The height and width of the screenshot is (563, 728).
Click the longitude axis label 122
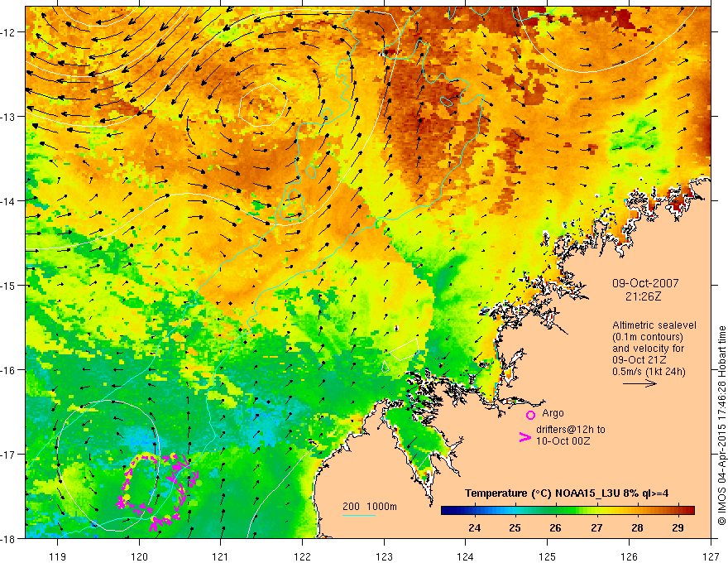302,556
